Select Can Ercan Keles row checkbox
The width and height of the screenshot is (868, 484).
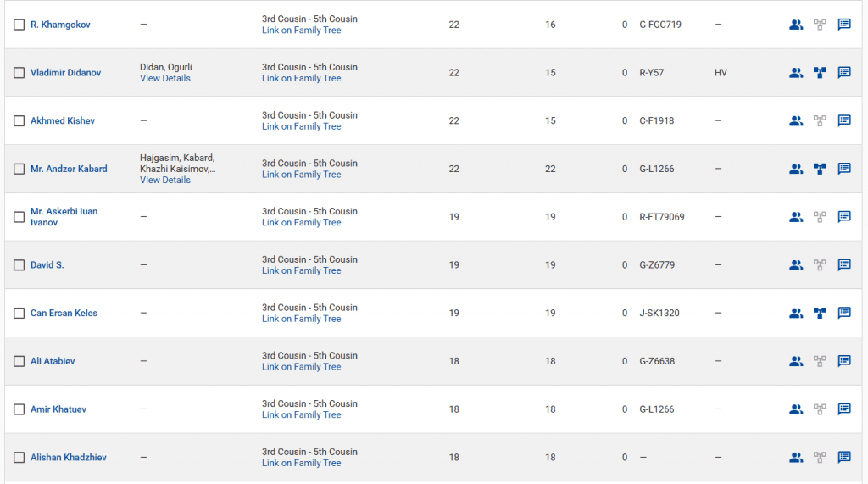pos(19,314)
